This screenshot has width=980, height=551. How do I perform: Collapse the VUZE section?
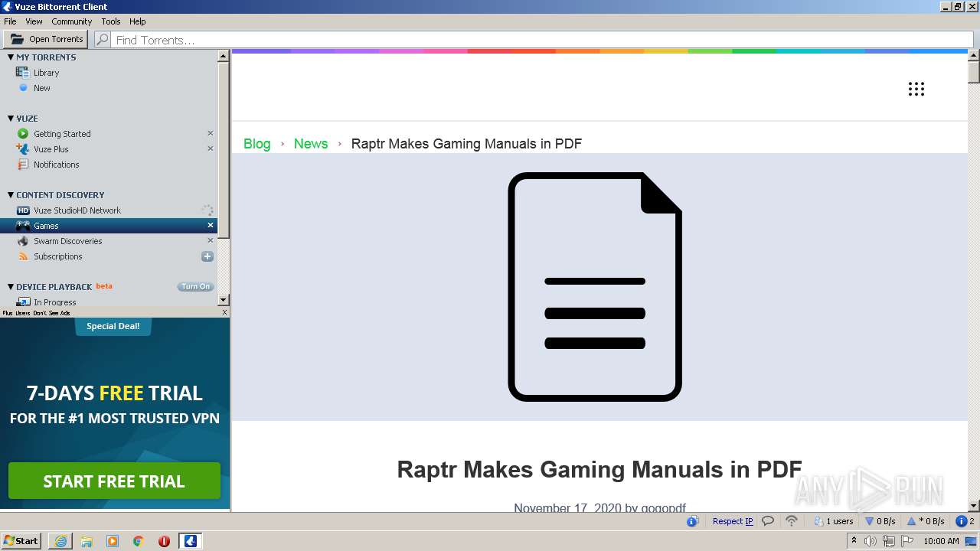(11, 119)
